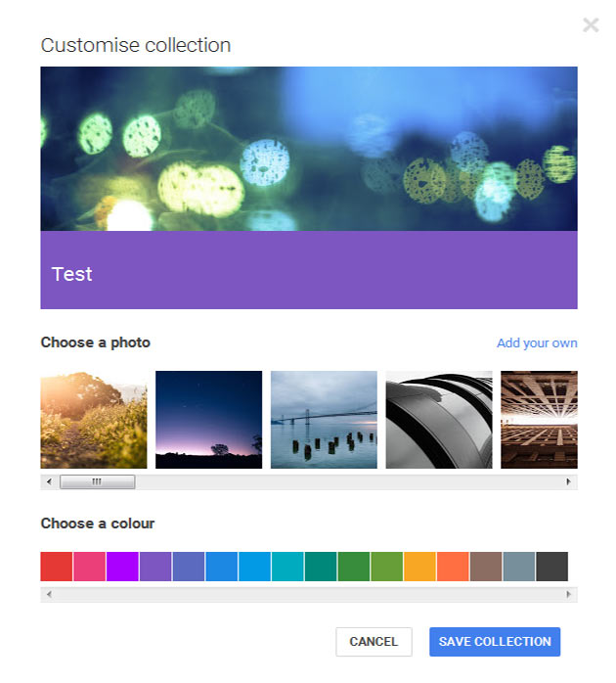Image resolution: width=616 pixels, height=683 pixels.
Task: Click the photo scrollbar thumb
Action: (x=97, y=482)
